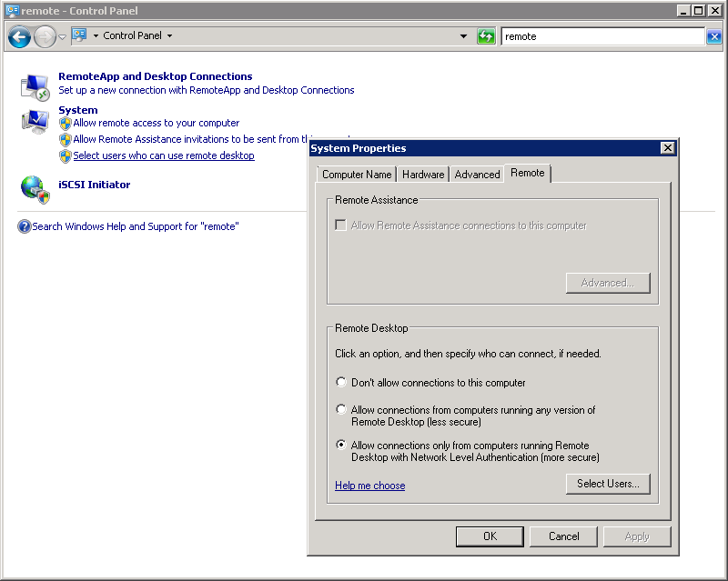The width and height of the screenshot is (728, 581).
Task: Open the address bar history dropdown
Action: coord(463,36)
